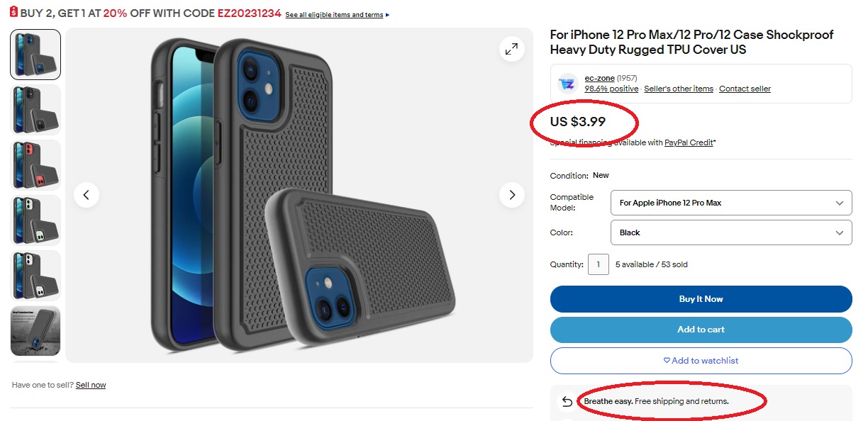Select the first product thumbnail
Image resolution: width=868 pixels, height=421 pixels.
click(x=35, y=55)
